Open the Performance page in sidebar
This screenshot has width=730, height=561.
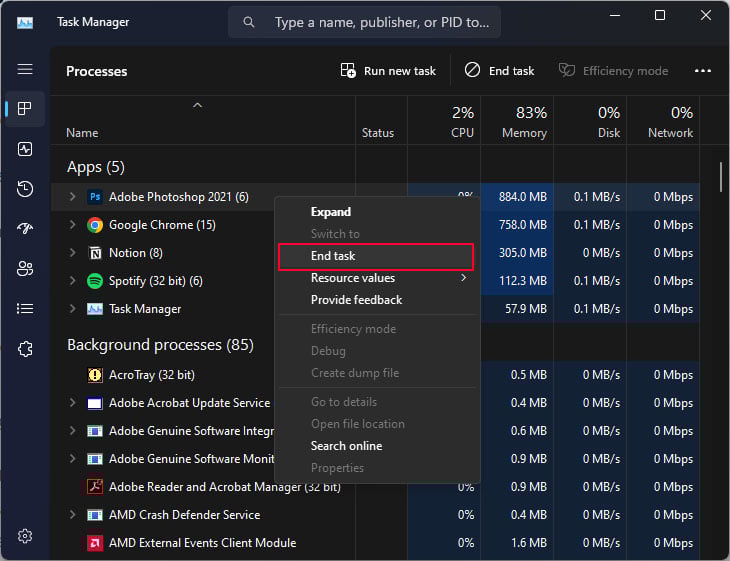click(x=25, y=148)
